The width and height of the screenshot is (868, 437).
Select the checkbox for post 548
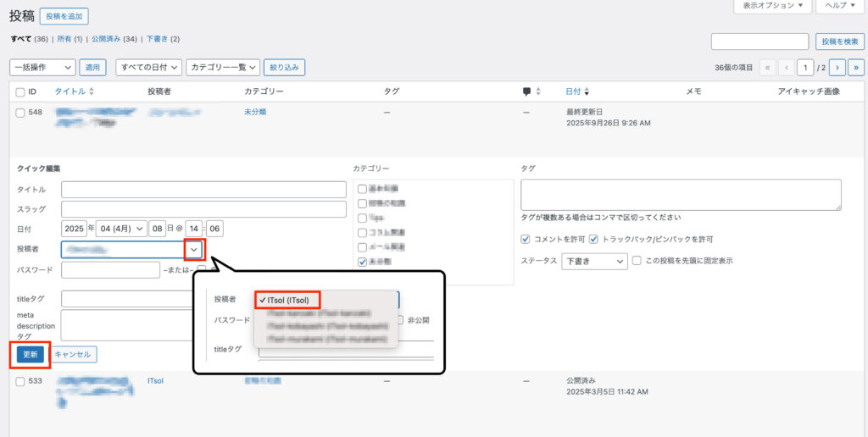20,113
